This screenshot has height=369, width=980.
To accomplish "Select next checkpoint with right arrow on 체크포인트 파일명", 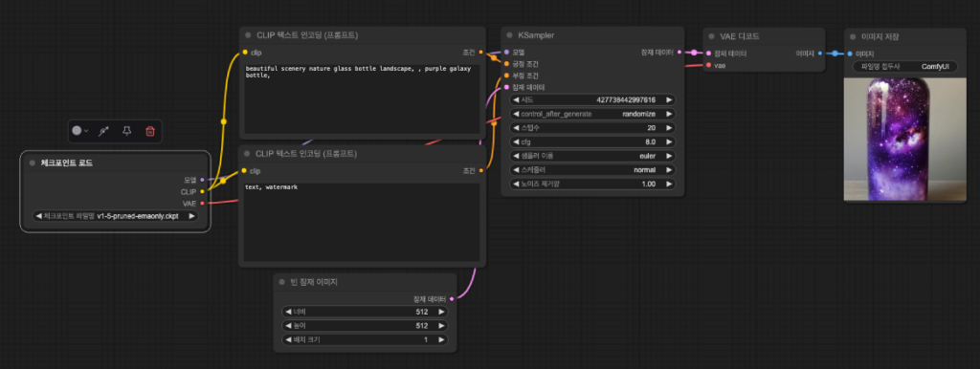I will point(191,216).
